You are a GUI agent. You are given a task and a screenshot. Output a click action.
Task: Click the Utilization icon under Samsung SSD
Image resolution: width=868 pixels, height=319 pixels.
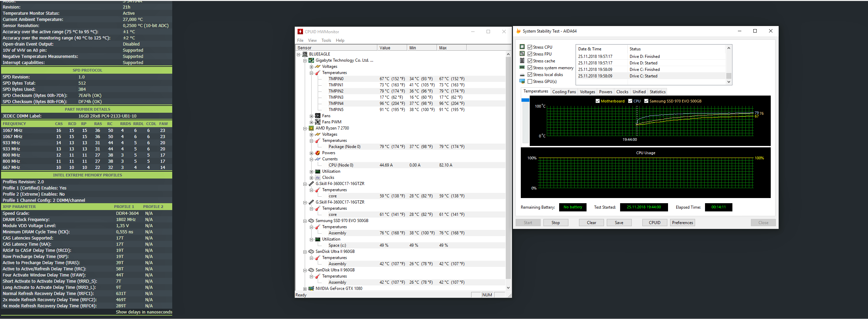tap(318, 239)
